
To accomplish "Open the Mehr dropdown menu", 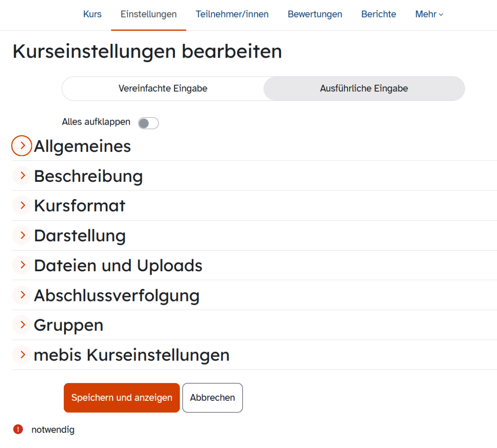I will tap(429, 14).
